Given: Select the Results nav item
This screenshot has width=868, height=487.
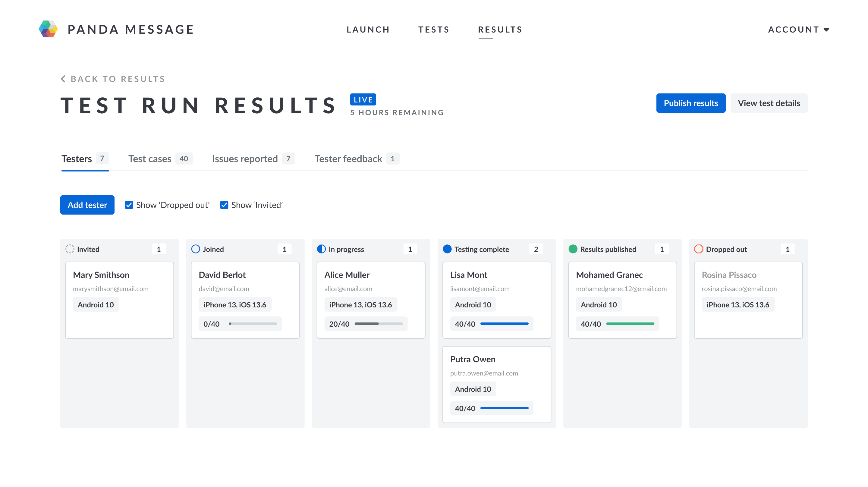Looking at the screenshot, I should (500, 30).
